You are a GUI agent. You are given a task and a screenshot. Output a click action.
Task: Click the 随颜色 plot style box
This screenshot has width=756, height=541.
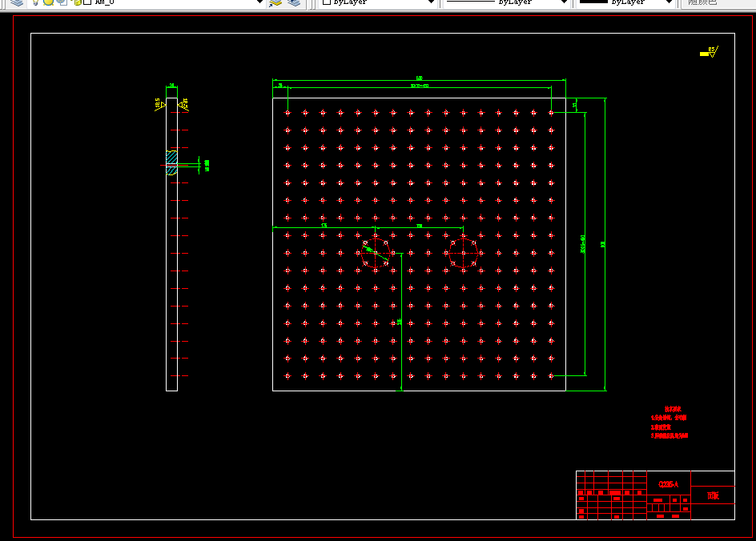point(718,2)
